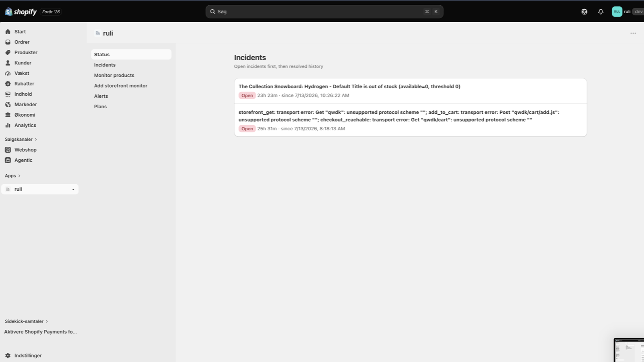Open the notifications bell

(601, 12)
